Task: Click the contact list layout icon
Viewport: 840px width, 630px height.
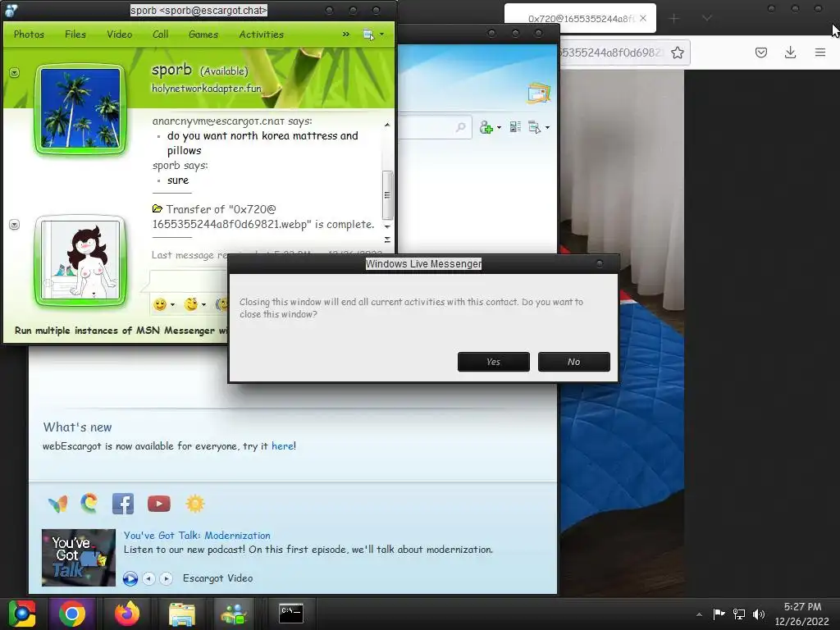Action: (515, 127)
